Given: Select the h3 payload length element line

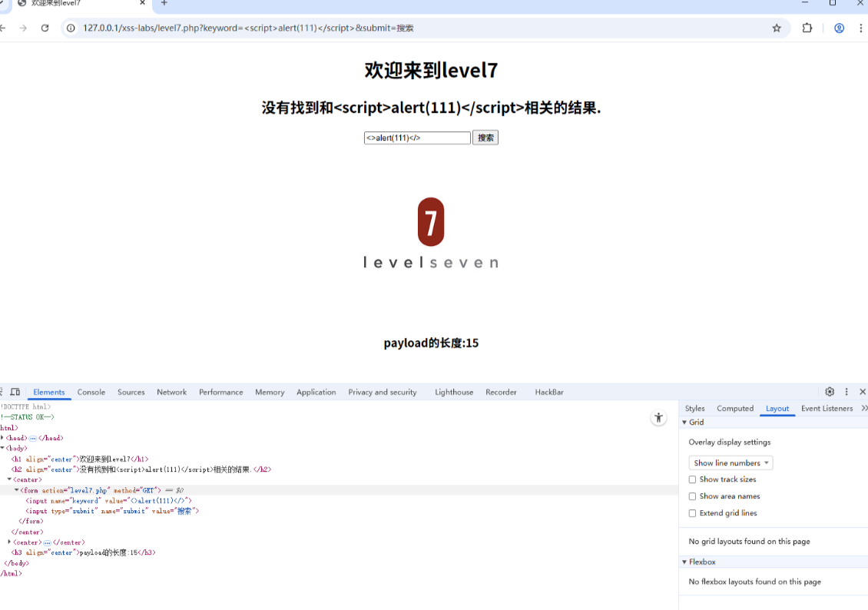Looking at the screenshot, I should click(84, 552).
